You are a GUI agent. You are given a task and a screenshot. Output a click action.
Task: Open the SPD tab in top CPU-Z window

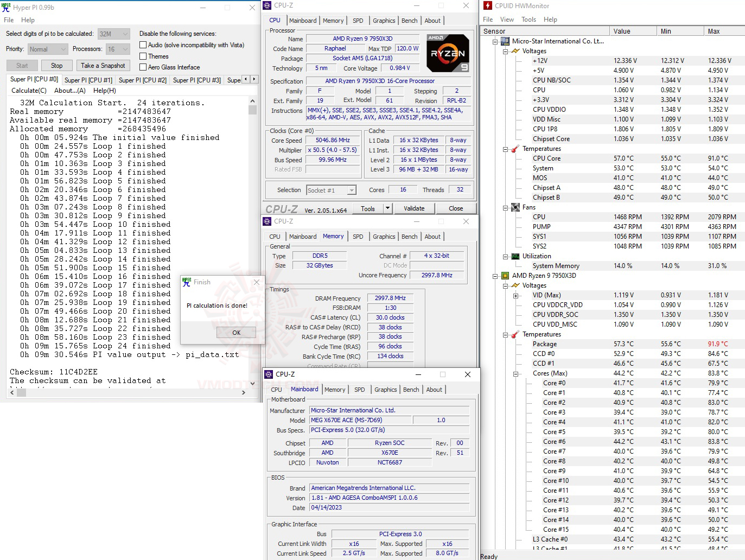pyautogui.click(x=358, y=21)
